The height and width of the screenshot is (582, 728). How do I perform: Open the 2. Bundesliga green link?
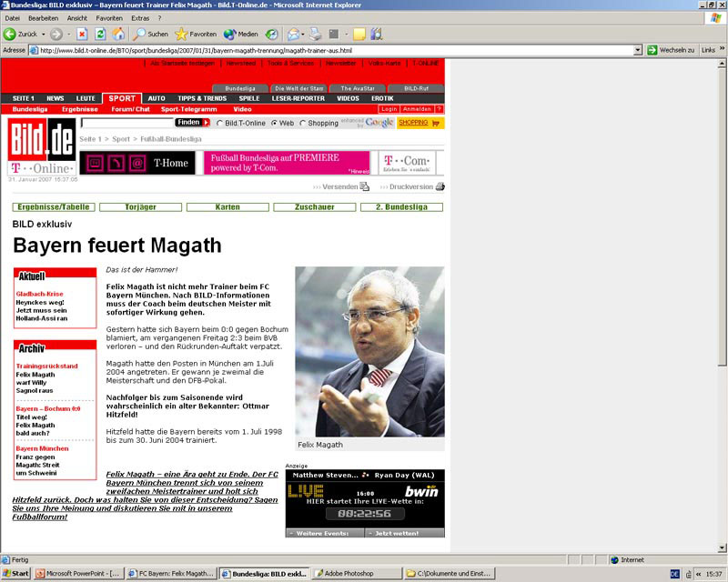401,207
